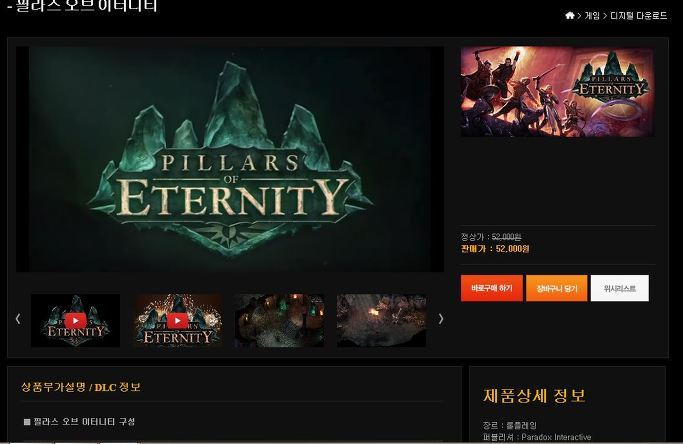Play first YouTube trailer thumbnail
The image size is (683, 444).
(75, 320)
